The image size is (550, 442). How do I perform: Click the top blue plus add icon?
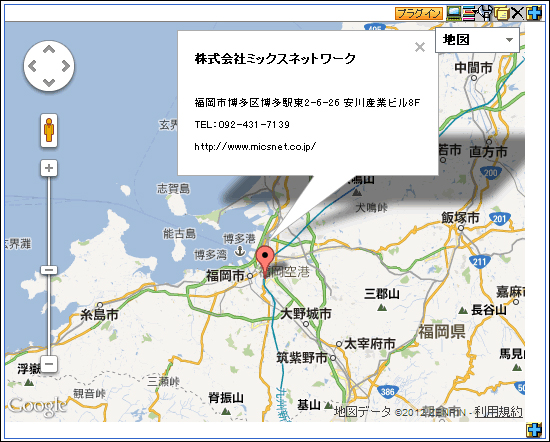coord(534,13)
